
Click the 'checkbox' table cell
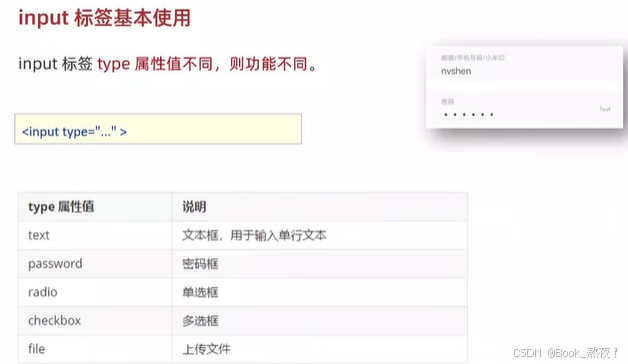point(95,321)
